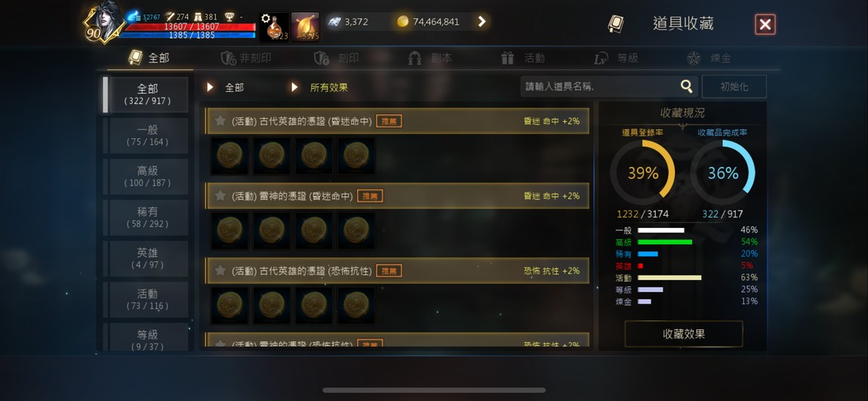Image resolution: width=868 pixels, height=401 pixels.
Task: Select the 副本 dungeon tab
Action: 430,58
